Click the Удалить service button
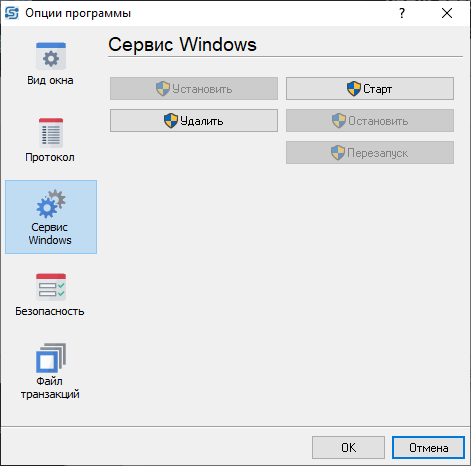Screen dimensions: 471x466 [194, 121]
